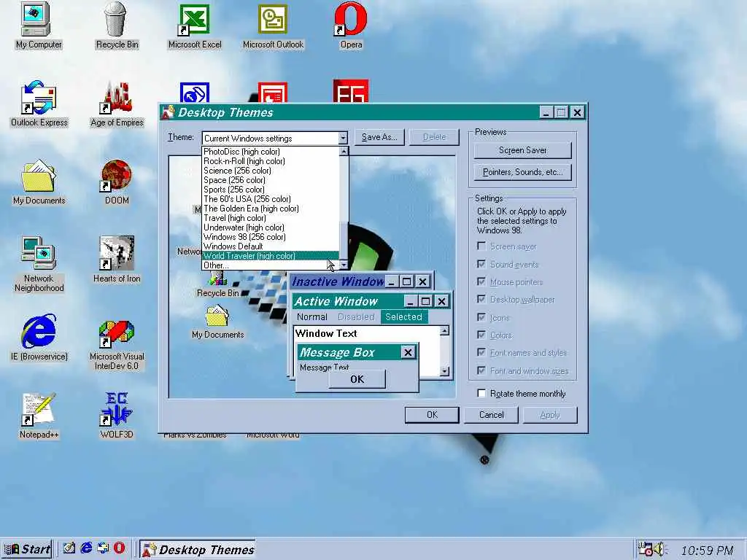Launch the Microsoft Outlook desktop icon

(273, 25)
